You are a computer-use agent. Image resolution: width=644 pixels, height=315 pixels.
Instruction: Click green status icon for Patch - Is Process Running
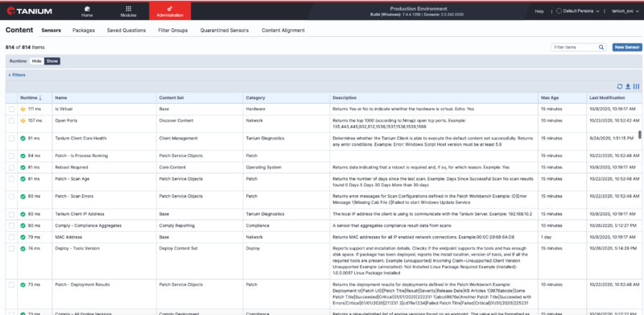[23, 155]
